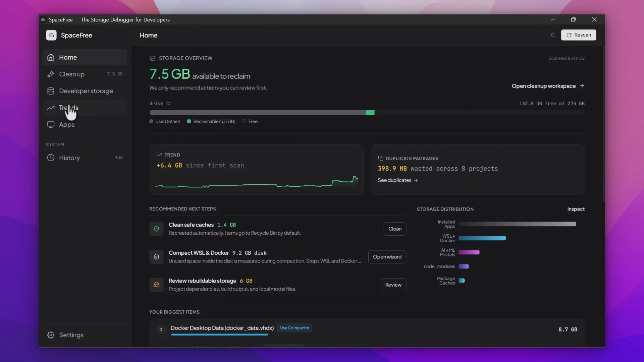The image size is (644, 362).
Task: Click the Used (other) legend swatch
Action: 151,121
